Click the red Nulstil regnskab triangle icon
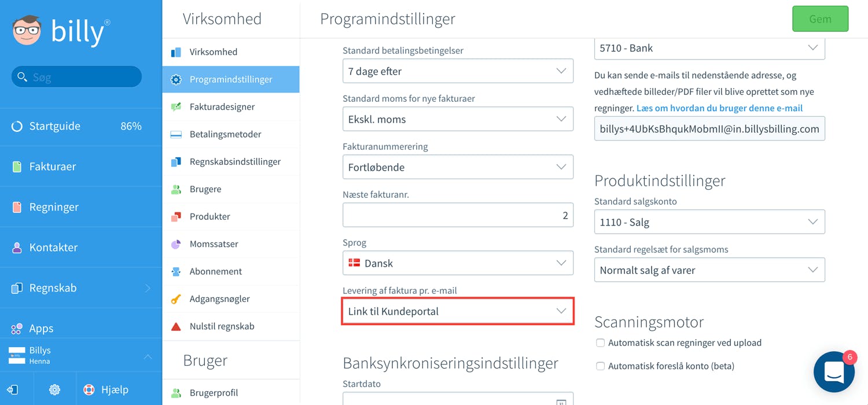The height and width of the screenshot is (405, 868). point(176,326)
